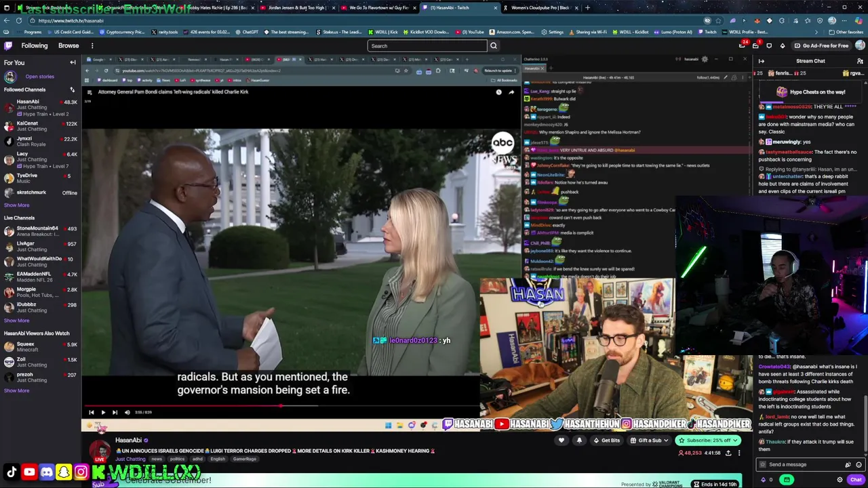This screenshot has width=868, height=488.
Task: Open the Other favorites bookmarks folder
Action: coord(846,32)
